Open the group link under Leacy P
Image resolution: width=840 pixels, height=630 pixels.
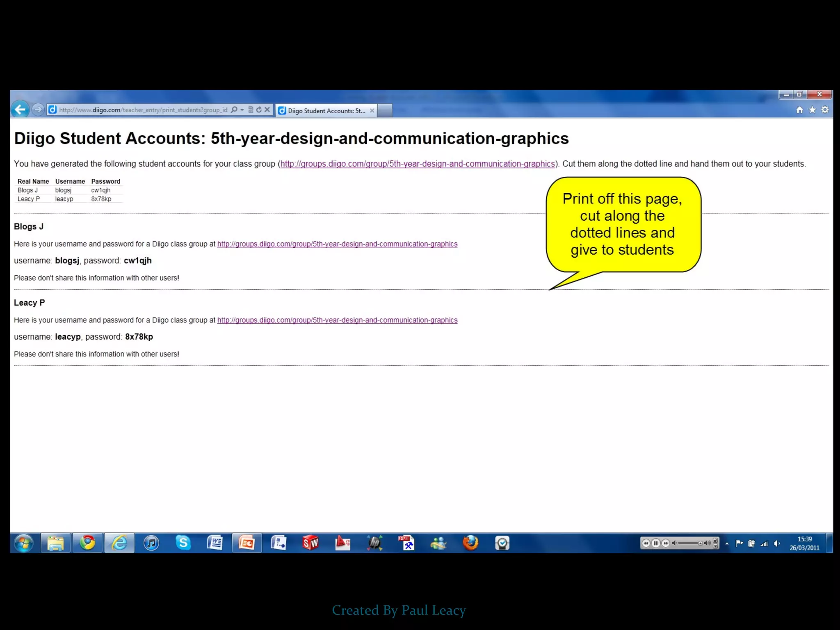[x=337, y=320]
